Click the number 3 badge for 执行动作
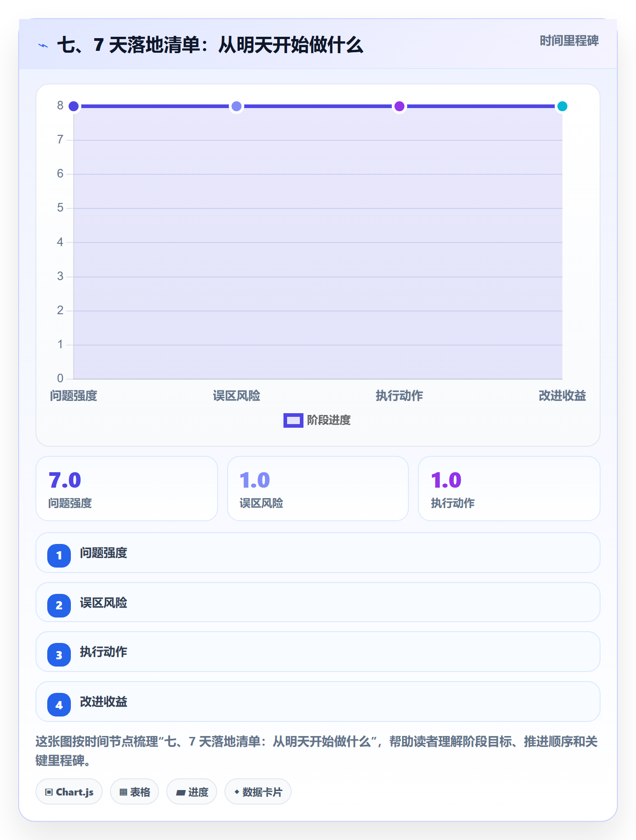Viewport: 636px width, 840px height. (59, 655)
